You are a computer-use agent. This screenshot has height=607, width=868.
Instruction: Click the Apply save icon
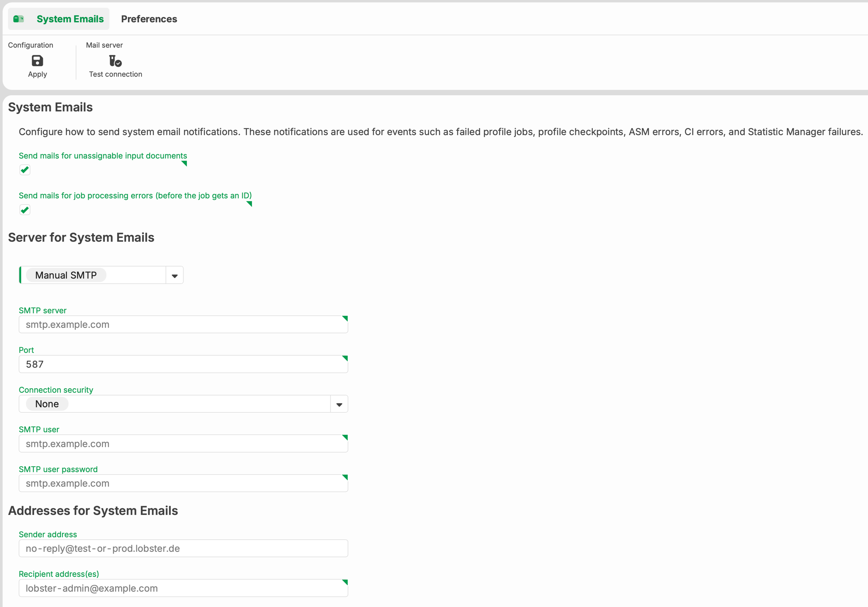coord(37,61)
